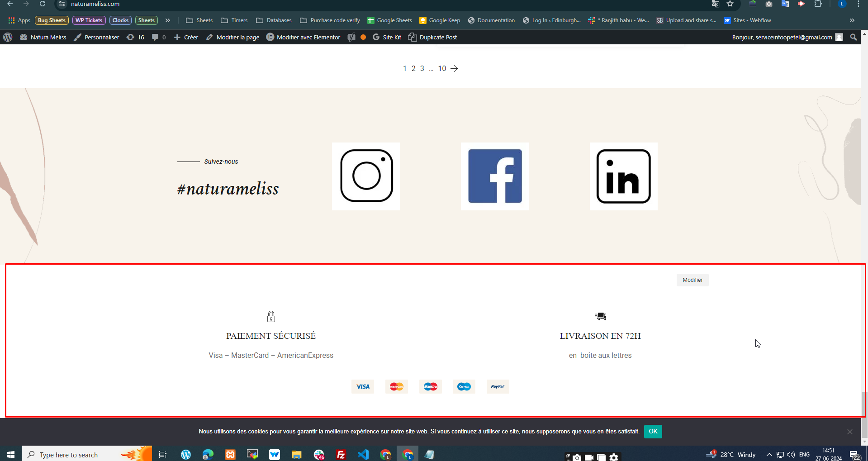Open the Créer menu
The height and width of the screenshot is (461, 868).
click(x=186, y=37)
